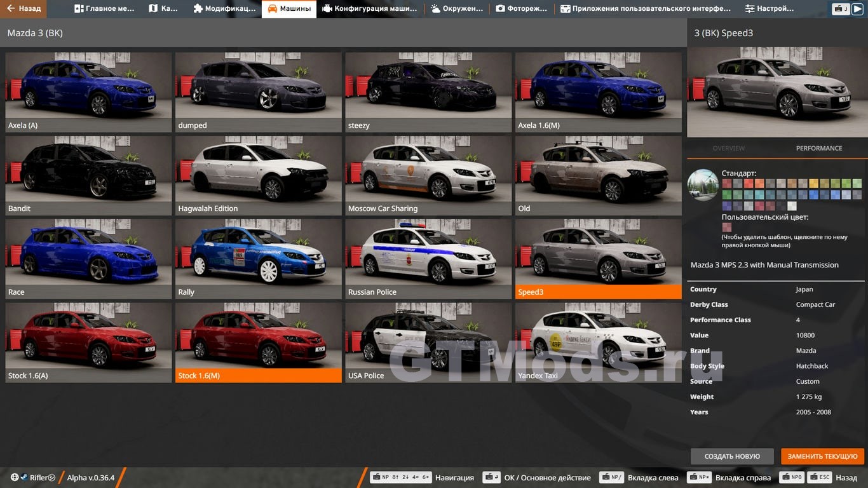Select the Moscow Car Sharing configuration
The image size is (868, 488).
428,175
